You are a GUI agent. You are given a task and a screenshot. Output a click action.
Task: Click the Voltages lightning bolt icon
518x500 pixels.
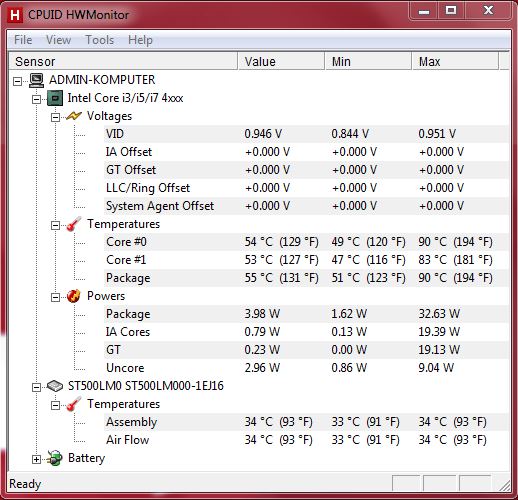(x=74, y=116)
